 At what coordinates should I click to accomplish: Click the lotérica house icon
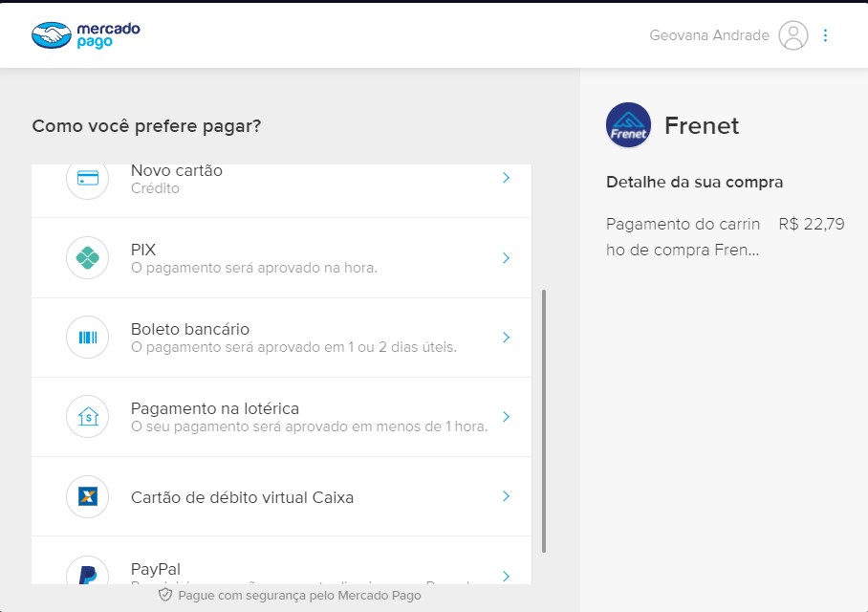click(x=88, y=417)
